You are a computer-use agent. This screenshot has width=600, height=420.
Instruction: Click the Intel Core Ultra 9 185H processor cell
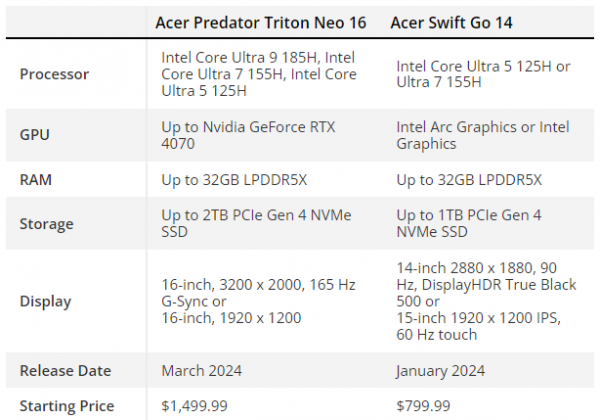point(258,74)
